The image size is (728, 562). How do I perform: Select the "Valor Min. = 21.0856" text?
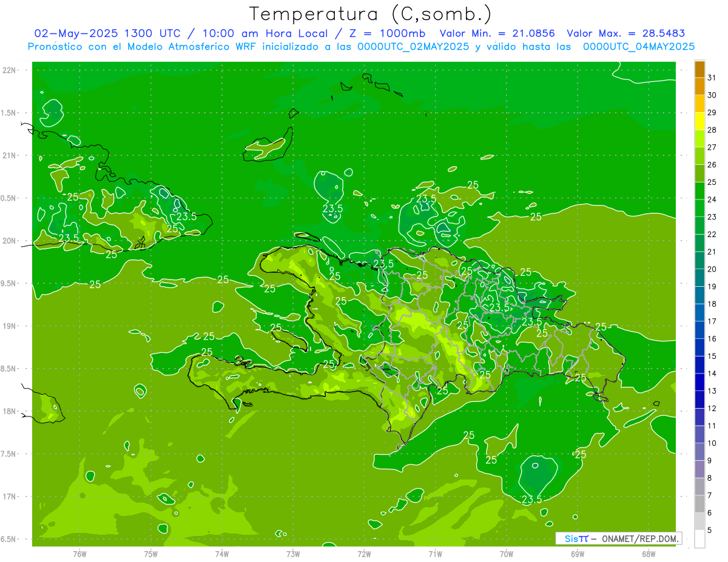point(497,33)
